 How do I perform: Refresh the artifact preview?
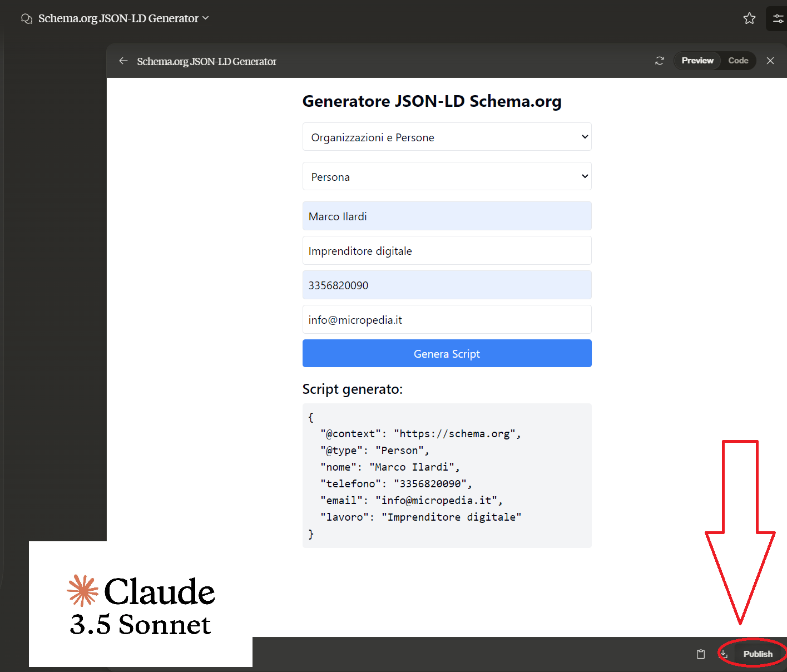point(660,61)
